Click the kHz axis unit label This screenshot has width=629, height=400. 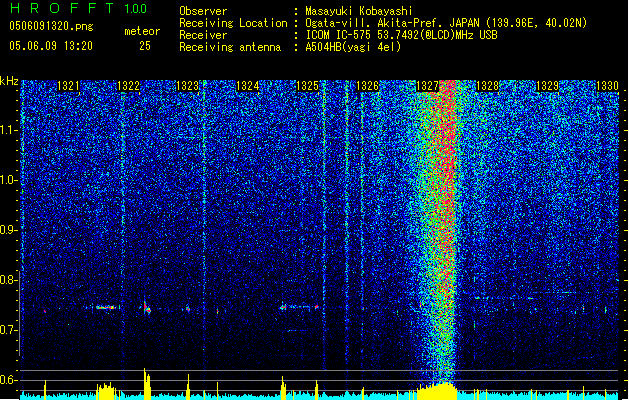[9, 81]
